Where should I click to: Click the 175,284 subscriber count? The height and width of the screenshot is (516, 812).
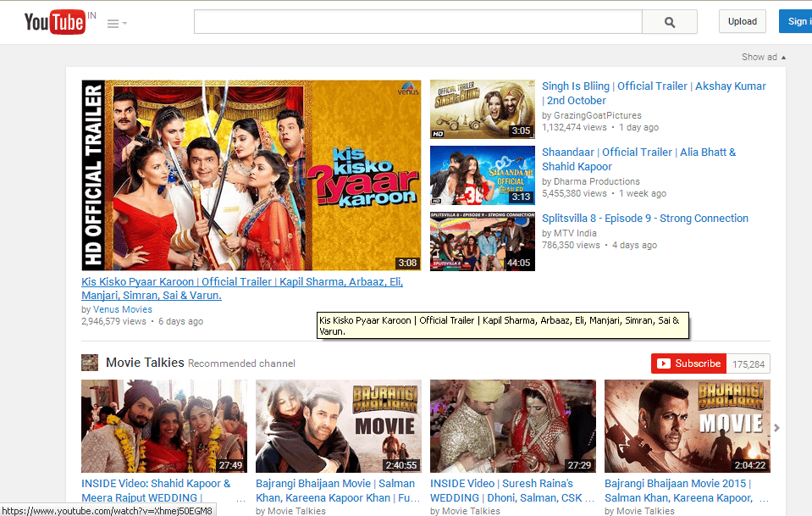(748, 364)
